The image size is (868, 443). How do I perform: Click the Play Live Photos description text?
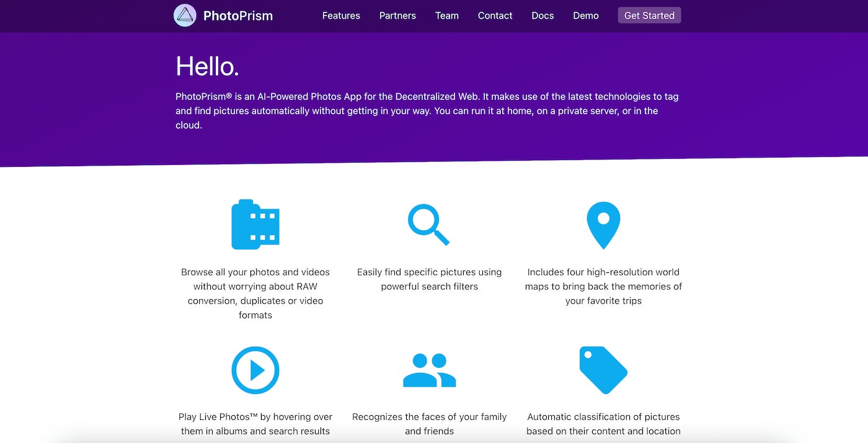[255, 424]
